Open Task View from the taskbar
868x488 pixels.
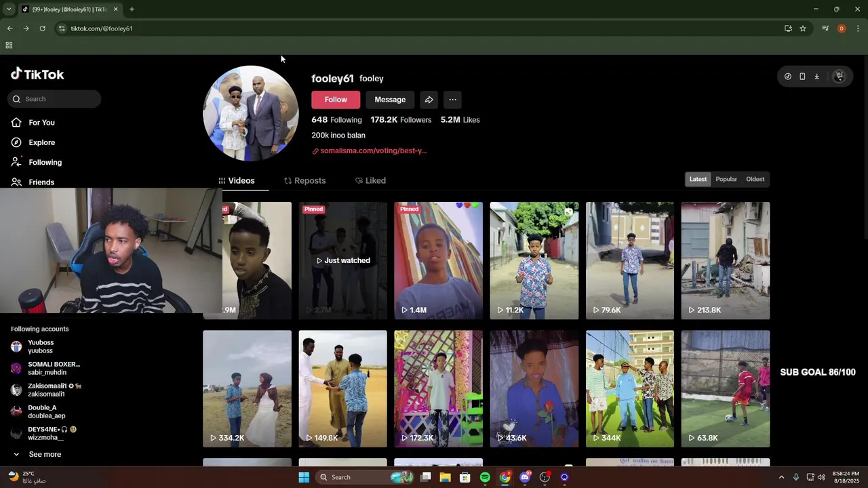click(x=425, y=477)
